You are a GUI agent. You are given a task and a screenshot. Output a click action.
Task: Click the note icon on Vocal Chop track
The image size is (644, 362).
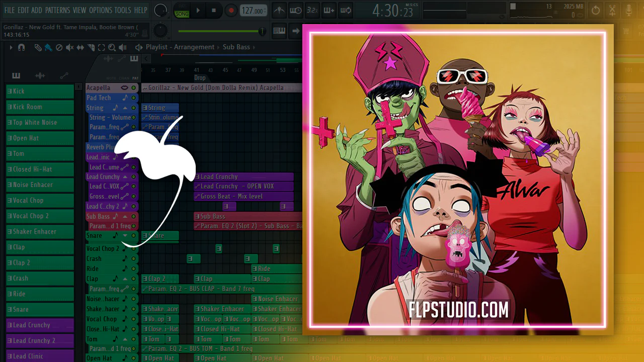124,319
